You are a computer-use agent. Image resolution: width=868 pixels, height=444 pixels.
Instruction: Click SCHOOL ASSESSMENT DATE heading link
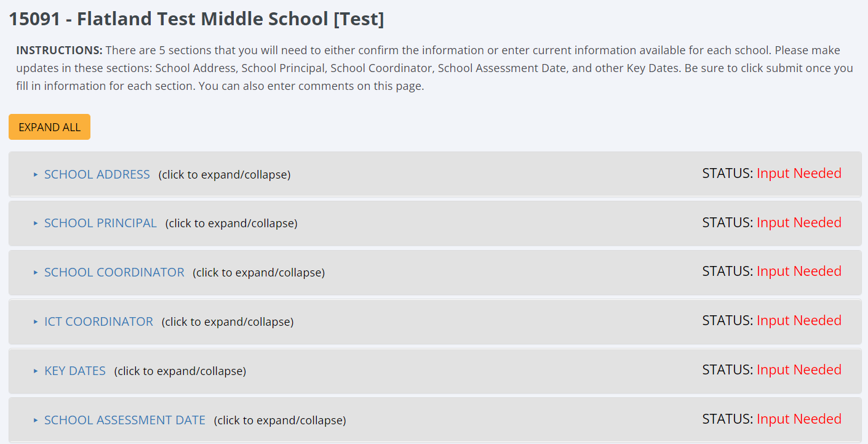(124, 420)
